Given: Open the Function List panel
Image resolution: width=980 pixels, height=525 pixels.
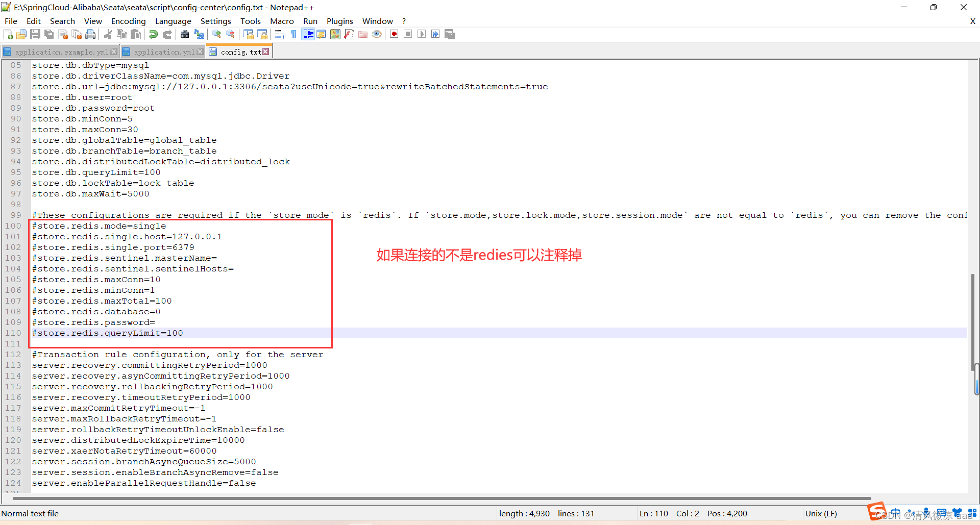Looking at the screenshot, I should 349,34.
